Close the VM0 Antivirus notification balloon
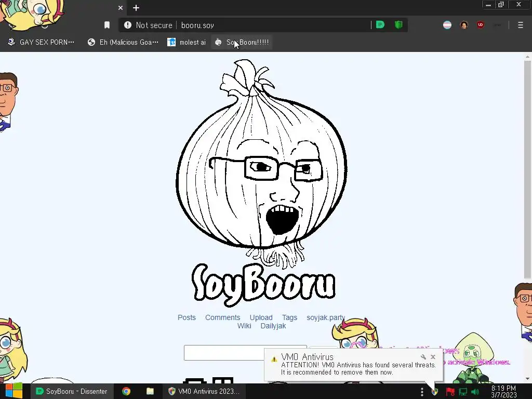The width and height of the screenshot is (532, 399). pos(433,357)
